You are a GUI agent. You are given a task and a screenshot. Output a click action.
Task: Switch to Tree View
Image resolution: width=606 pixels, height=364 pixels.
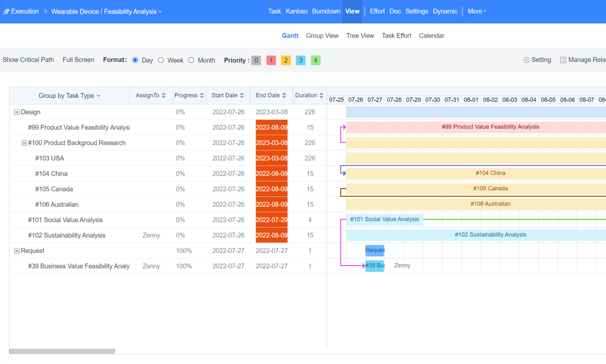click(360, 36)
